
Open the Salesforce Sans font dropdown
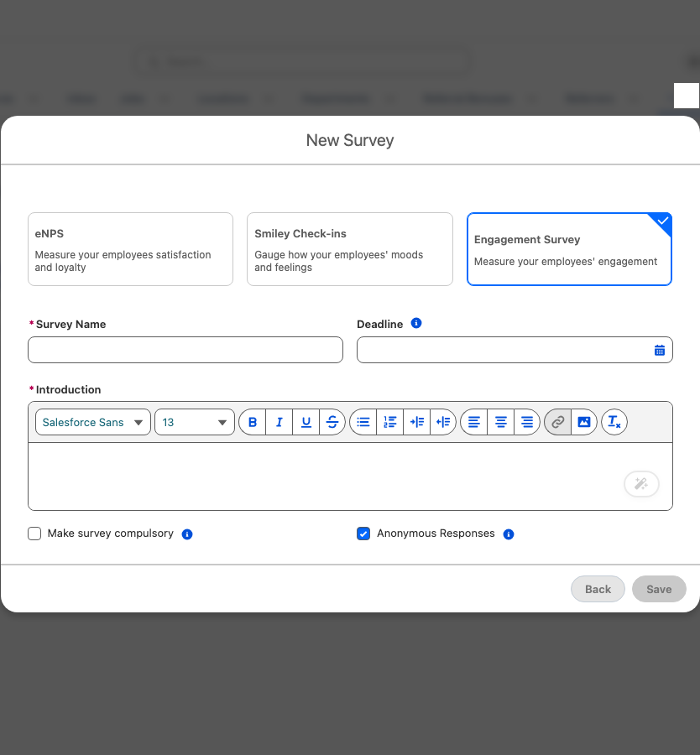click(93, 422)
